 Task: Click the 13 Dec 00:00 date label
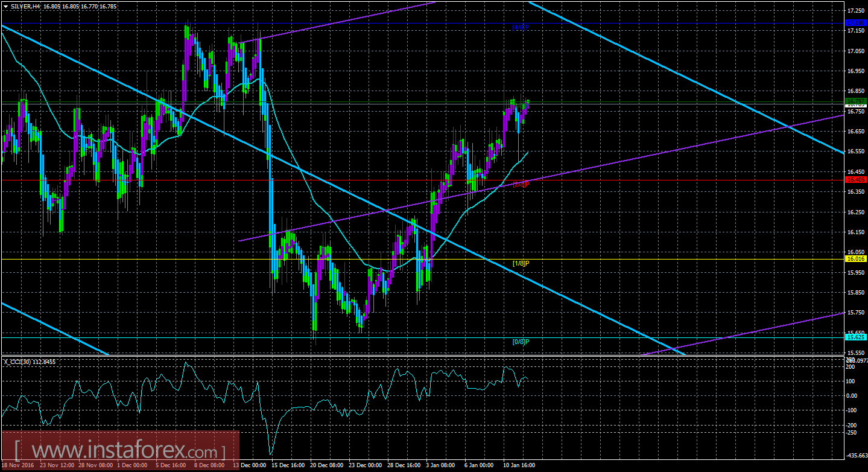click(x=249, y=465)
